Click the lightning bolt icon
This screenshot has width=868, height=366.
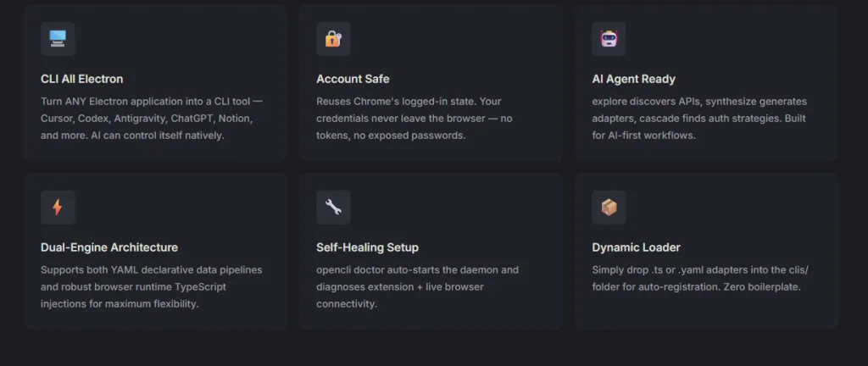tap(58, 208)
